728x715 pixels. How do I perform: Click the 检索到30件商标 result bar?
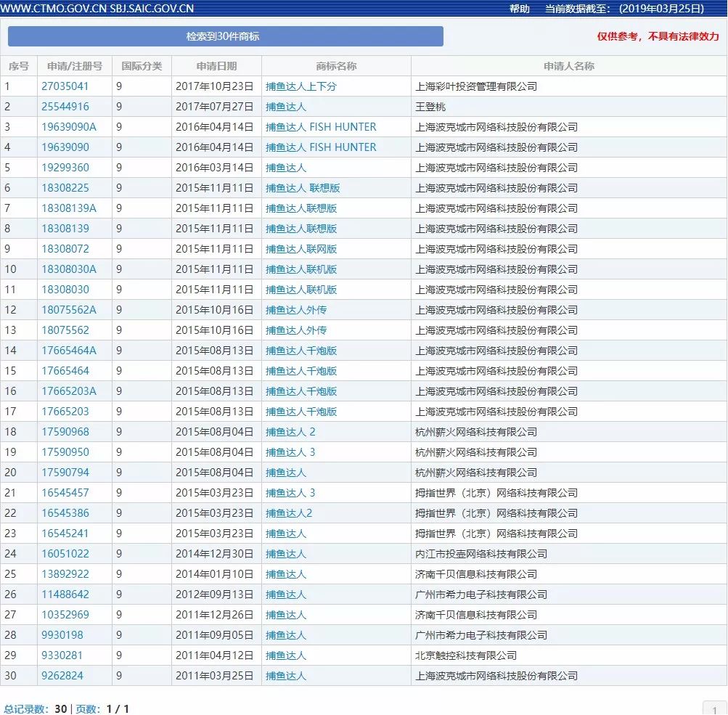[226, 36]
